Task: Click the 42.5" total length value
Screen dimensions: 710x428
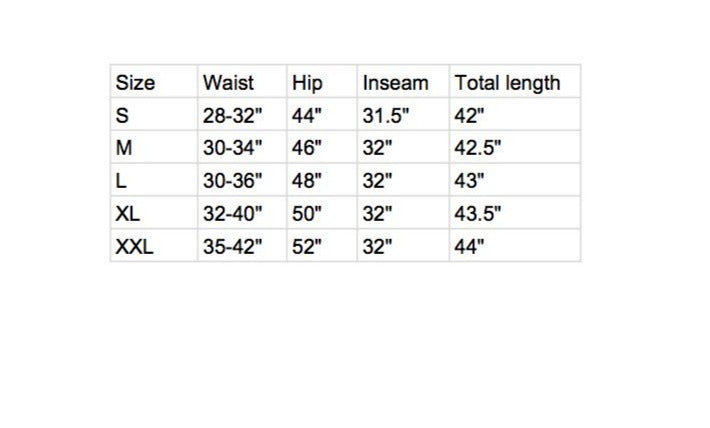Action: click(x=477, y=149)
